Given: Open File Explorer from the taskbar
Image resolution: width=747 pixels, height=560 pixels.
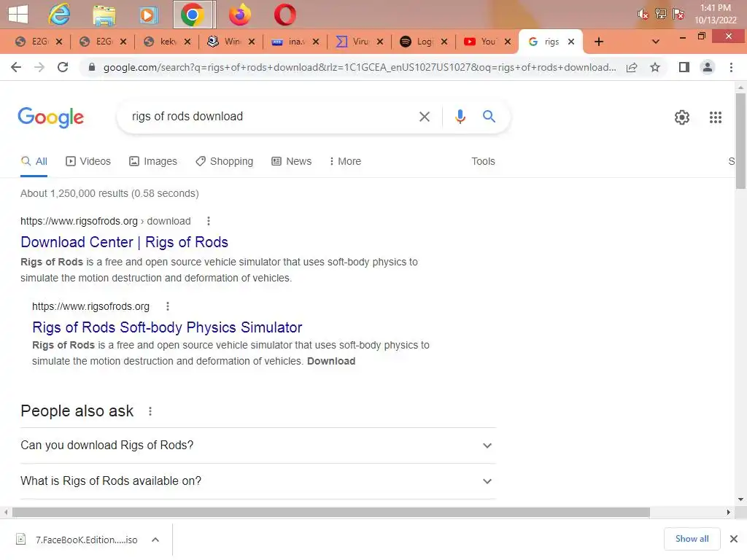Looking at the screenshot, I should coord(104,15).
